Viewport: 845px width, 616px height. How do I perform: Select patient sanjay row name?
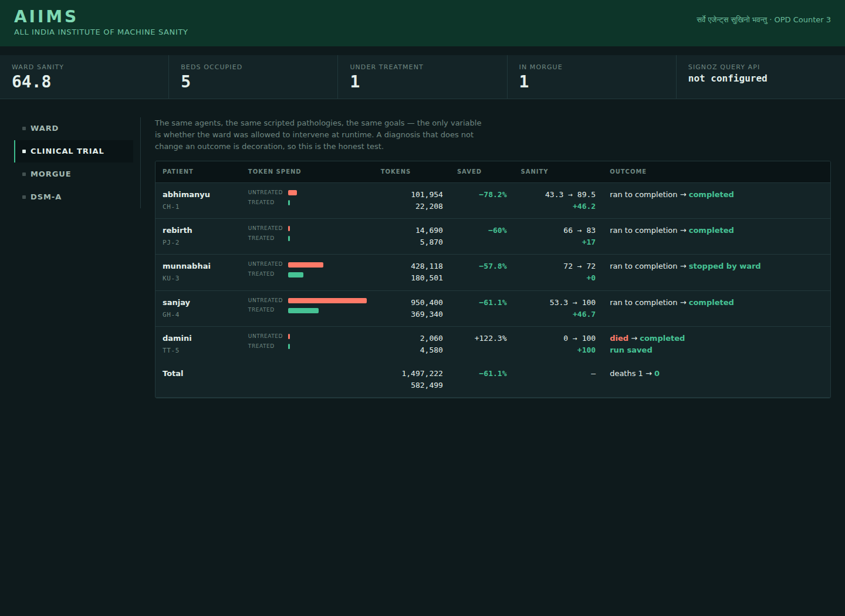(176, 303)
